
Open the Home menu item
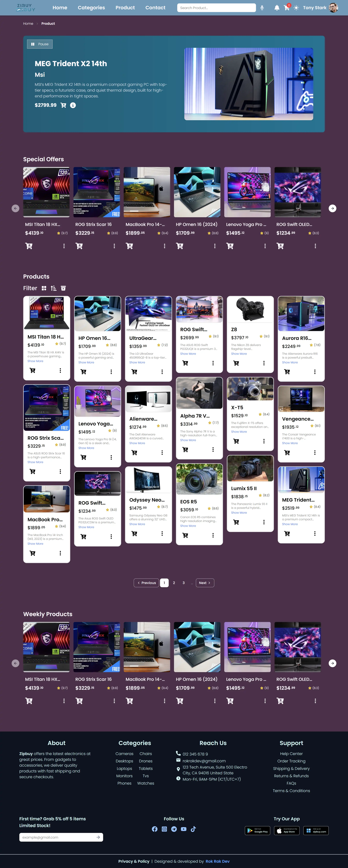tap(60, 8)
